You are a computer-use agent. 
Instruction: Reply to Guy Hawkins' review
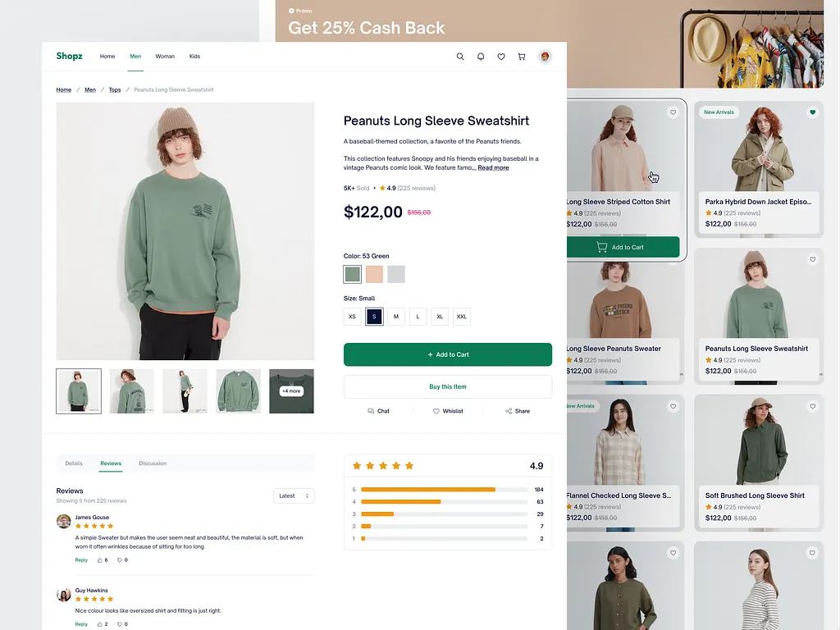81,623
